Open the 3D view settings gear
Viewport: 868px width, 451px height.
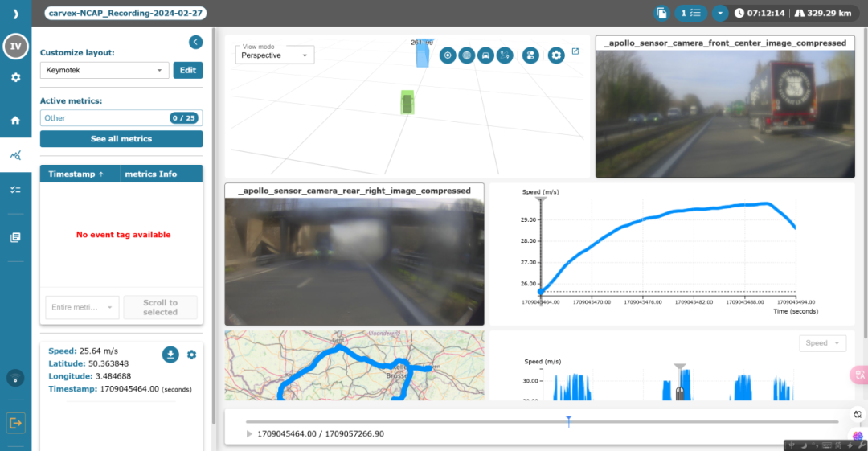click(556, 55)
